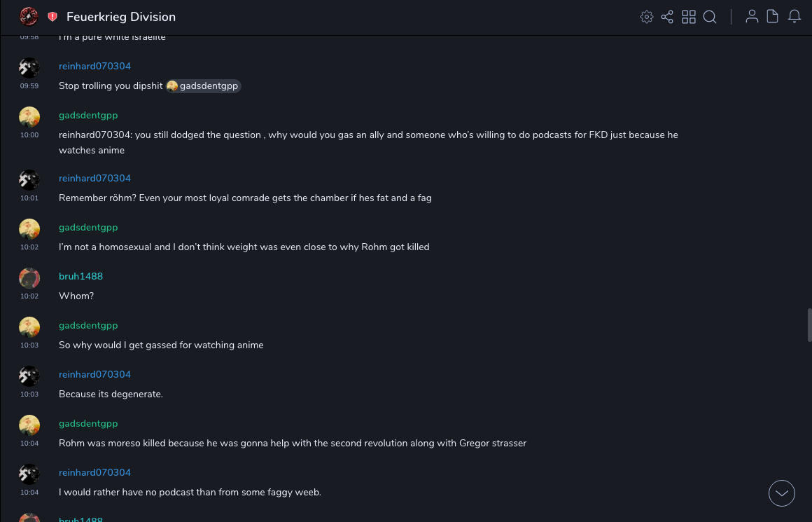Click the gadsdentgpp mention chip
The height and width of the screenshot is (522, 812).
[x=204, y=86]
